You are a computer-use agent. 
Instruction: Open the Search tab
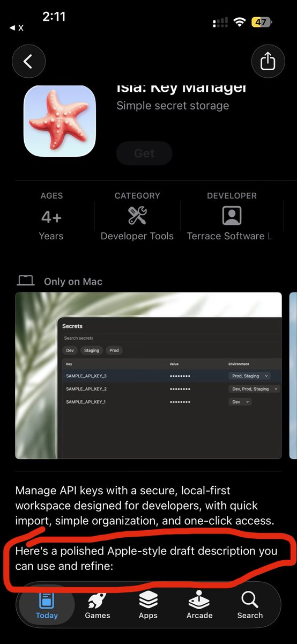(x=250, y=605)
